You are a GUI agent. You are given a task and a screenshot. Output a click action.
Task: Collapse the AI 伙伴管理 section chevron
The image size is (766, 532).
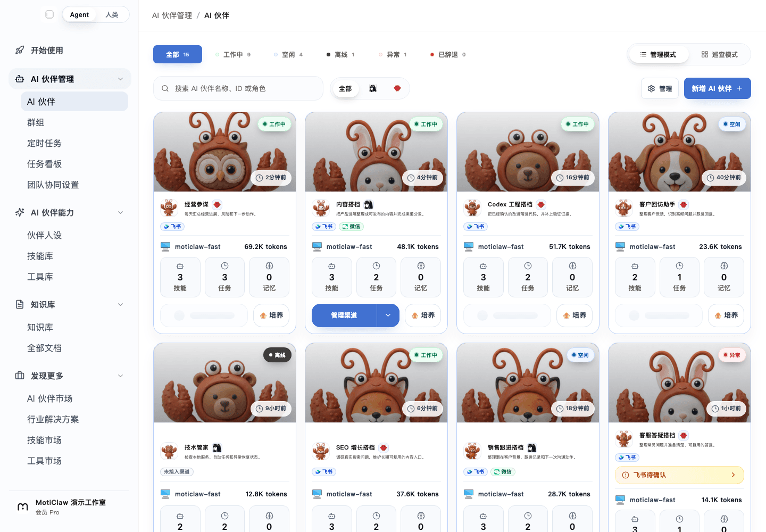120,79
